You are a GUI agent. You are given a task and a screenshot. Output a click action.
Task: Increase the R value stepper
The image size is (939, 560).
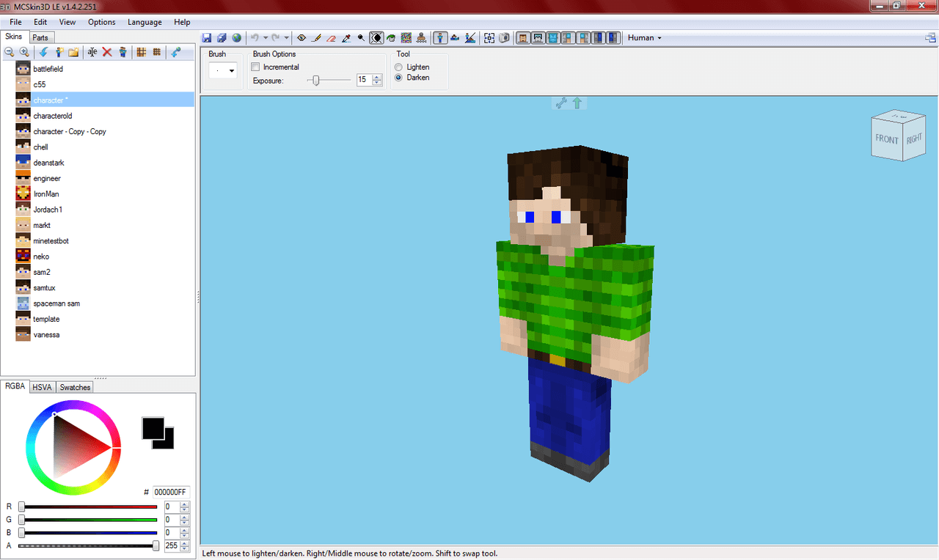[x=185, y=504]
